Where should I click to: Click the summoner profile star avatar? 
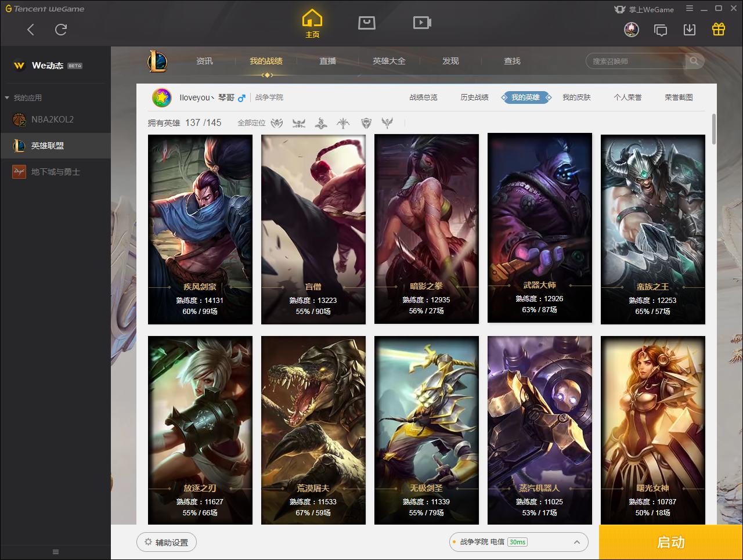tap(162, 97)
